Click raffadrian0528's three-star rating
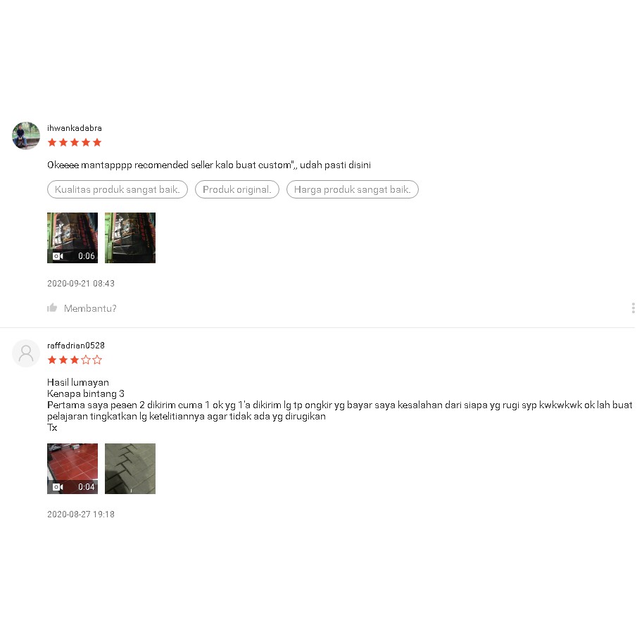 75,360
